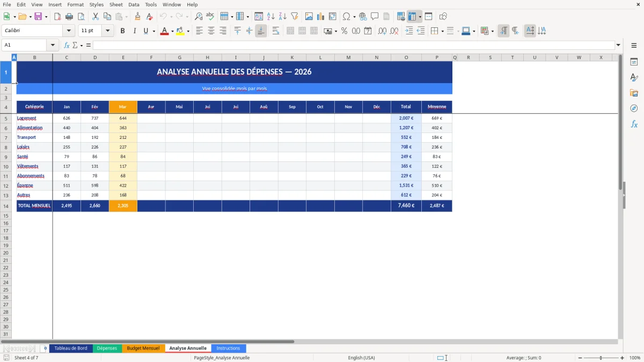Switch to Tableau de Bord tab
This screenshot has height=362, width=644.
click(71, 348)
